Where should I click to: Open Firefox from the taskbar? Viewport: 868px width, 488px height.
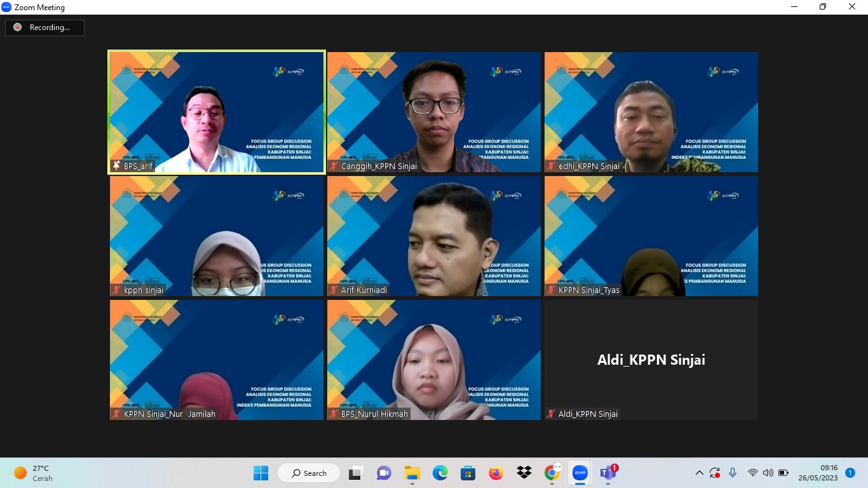[x=496, y=473]
